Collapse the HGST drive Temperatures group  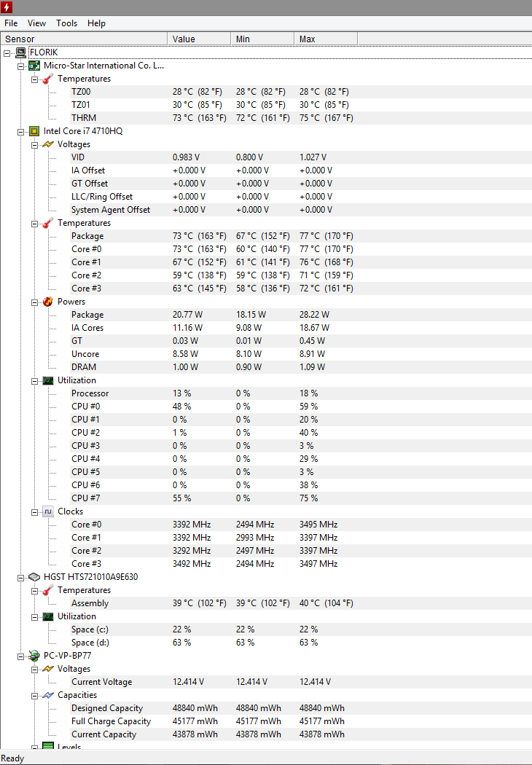click(x=34, y=590)
